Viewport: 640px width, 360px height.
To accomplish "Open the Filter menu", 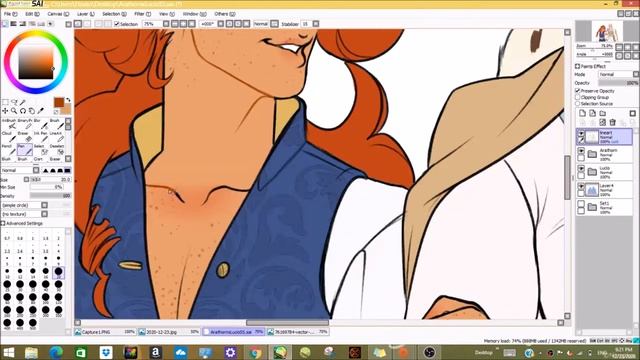I will [142, 14].
